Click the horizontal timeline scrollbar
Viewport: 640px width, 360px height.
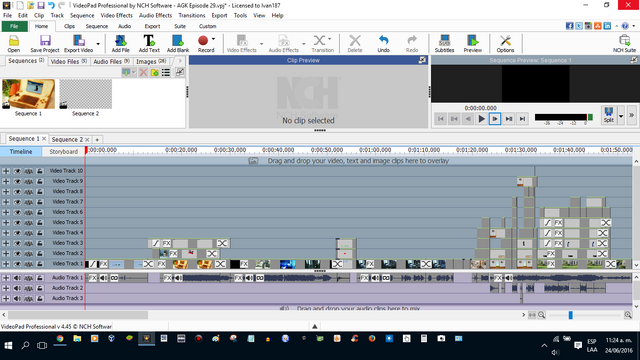click(x=78, y=315)
